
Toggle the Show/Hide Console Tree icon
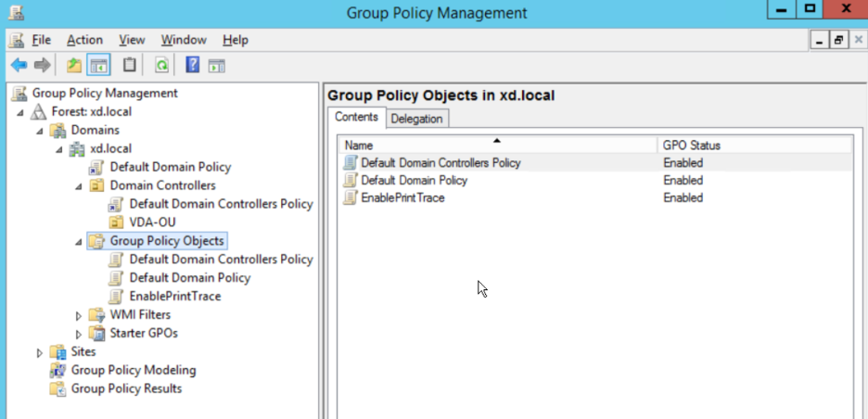[x=98, y=65]
